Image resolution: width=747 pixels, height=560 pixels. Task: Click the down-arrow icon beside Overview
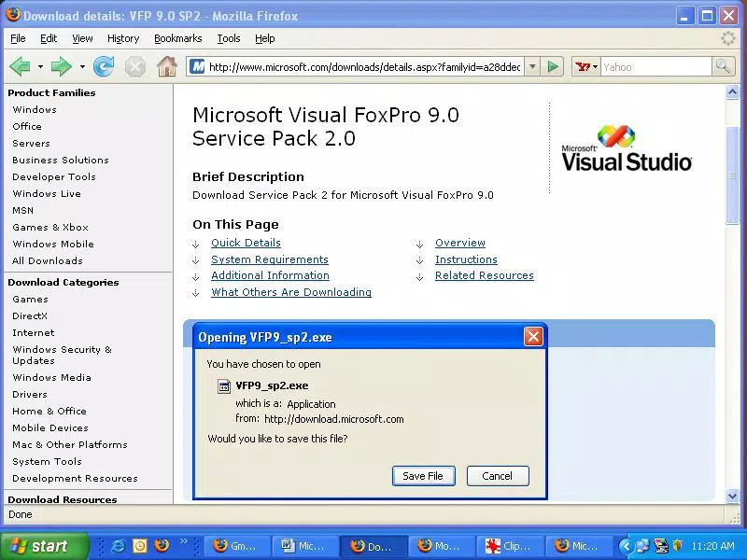pos(419,245)
